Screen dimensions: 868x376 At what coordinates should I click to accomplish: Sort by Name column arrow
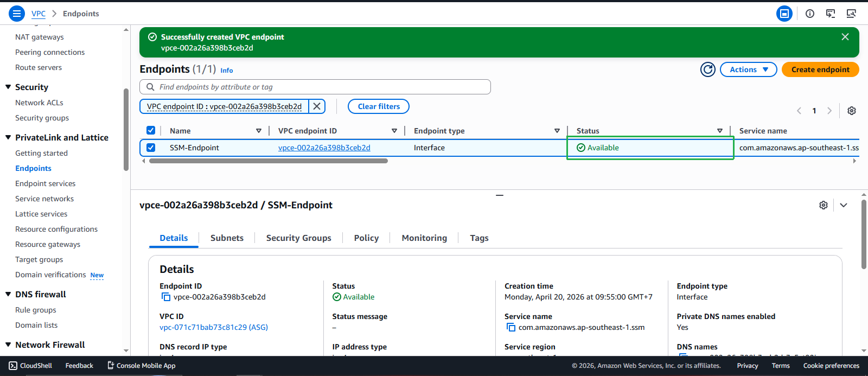259,131
